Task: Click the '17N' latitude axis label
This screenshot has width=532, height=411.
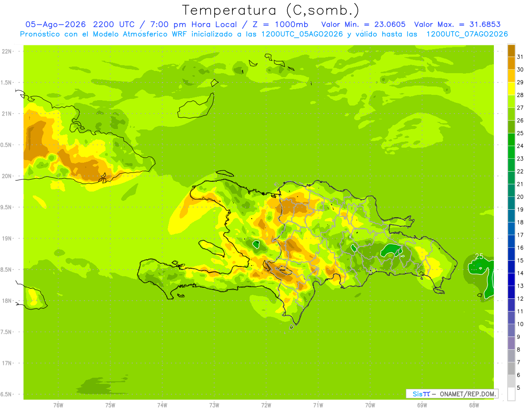Action: 8,363
